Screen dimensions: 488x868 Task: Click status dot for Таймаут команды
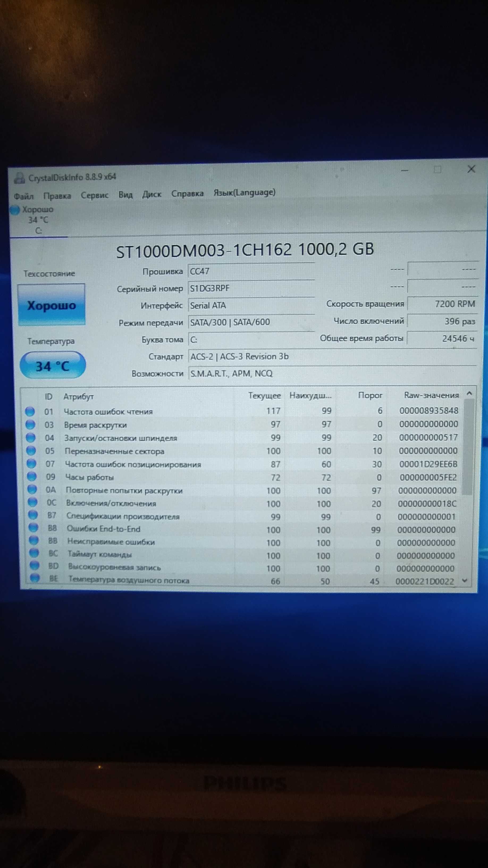(x=34, y=553)
